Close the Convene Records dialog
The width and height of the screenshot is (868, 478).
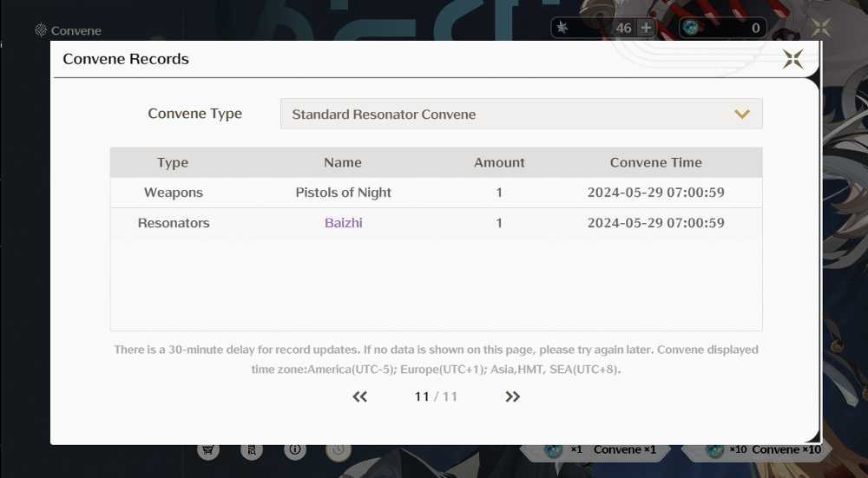tap(792, 59)
